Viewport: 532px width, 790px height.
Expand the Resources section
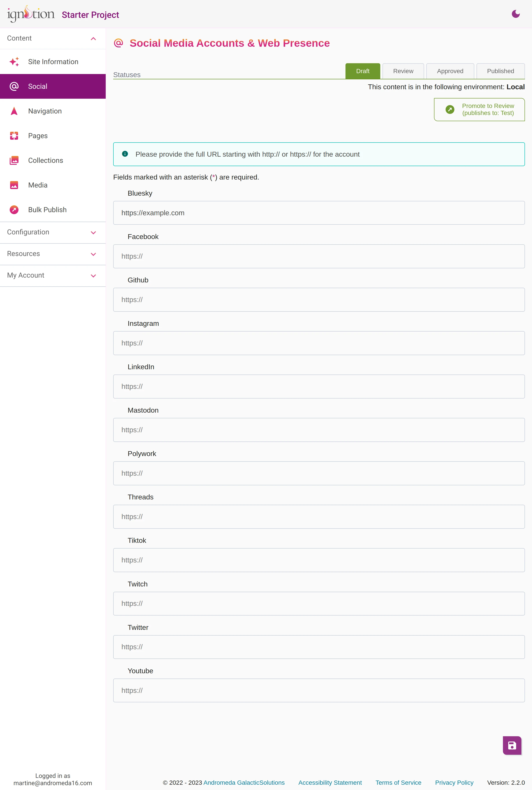tap(52, 254)
